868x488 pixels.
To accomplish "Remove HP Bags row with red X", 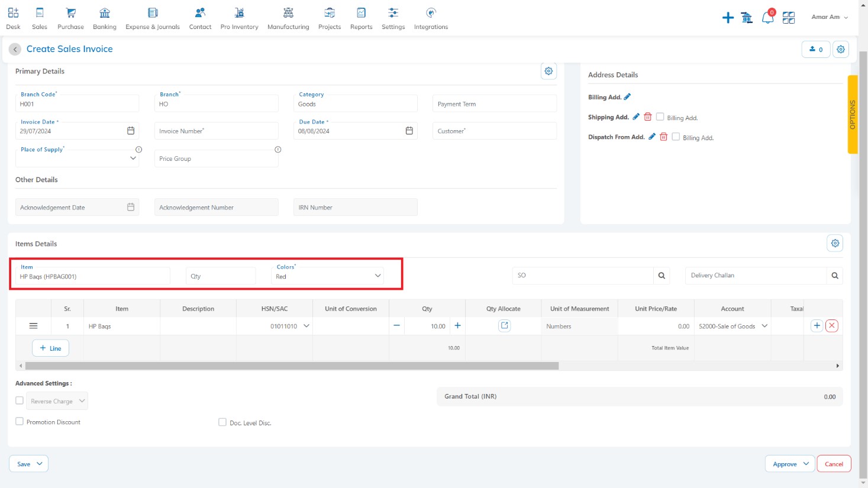I will [x=831, y=325].
